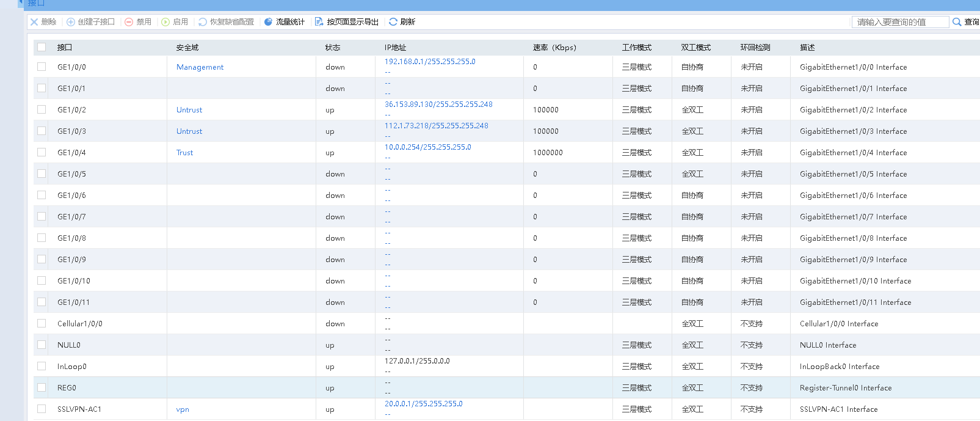Select the GE1/0/5 interface name
This screenshot has height=421, width=980.
pos(71,174)
